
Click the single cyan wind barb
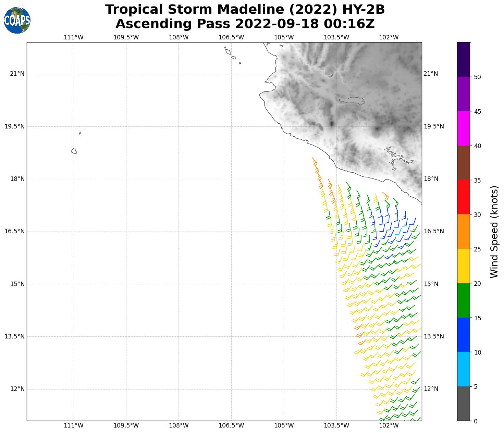(x=398, y=232)
